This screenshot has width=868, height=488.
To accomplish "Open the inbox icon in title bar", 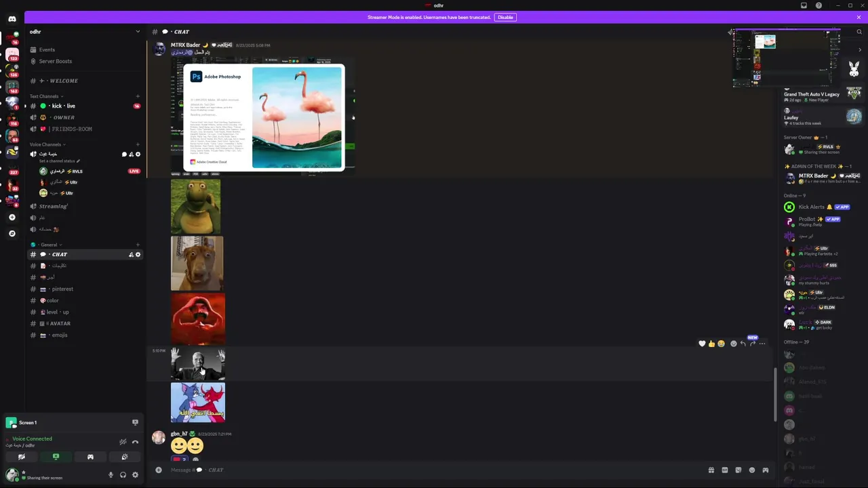I will (804, 5).
